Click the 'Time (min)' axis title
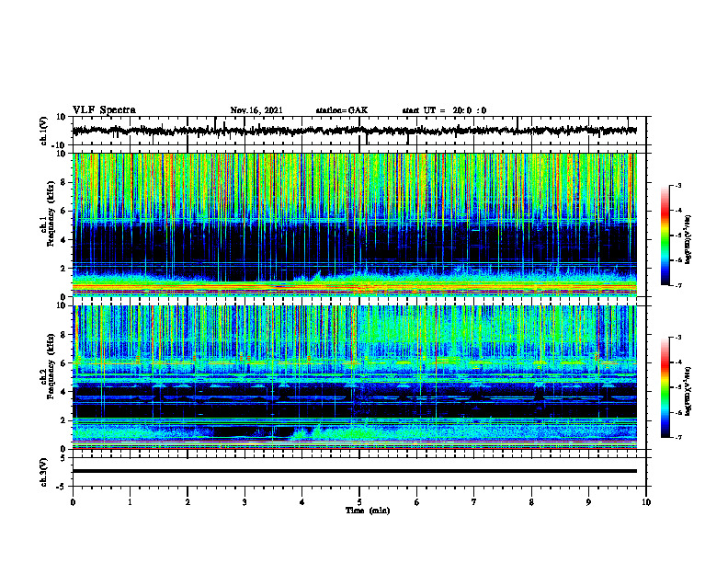728x563 pixels. click(x=368, y=511)
